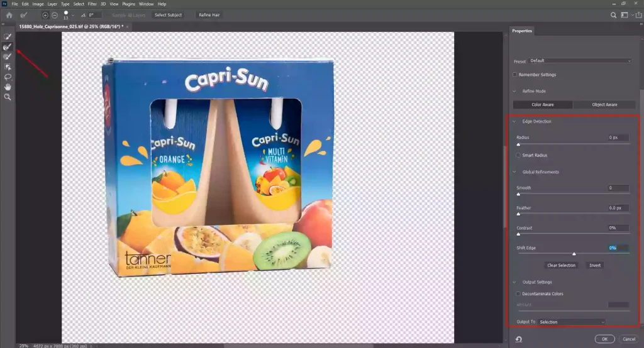
Task: Open the workspace layout icon top right
Action: (x=625, y=15)
